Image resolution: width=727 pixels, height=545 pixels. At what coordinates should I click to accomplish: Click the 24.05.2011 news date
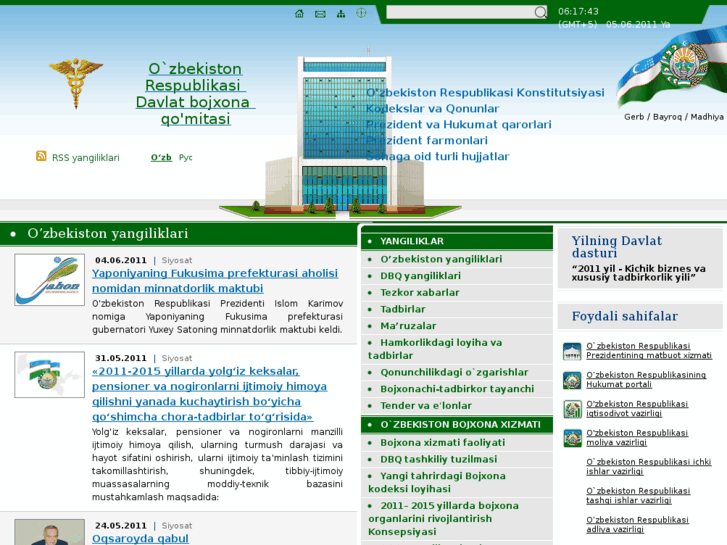coord(121,526)
